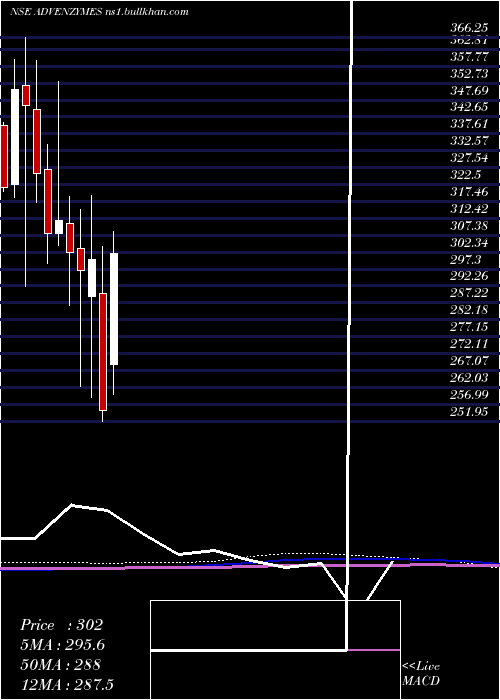This screenshot has width=500, height=700.
Task: Click the '<<Live MACD' label
Action: 421,674
